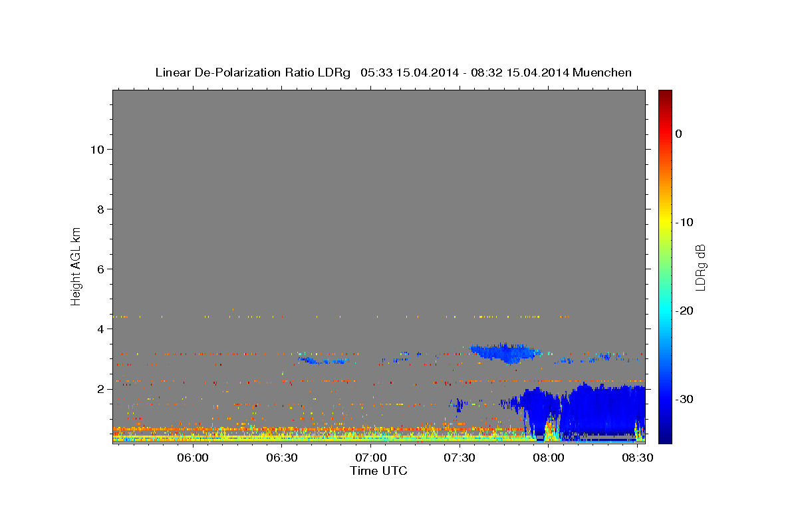
Task: Click the cyan -20 dB colorbar region
Action: pos(665,311)
